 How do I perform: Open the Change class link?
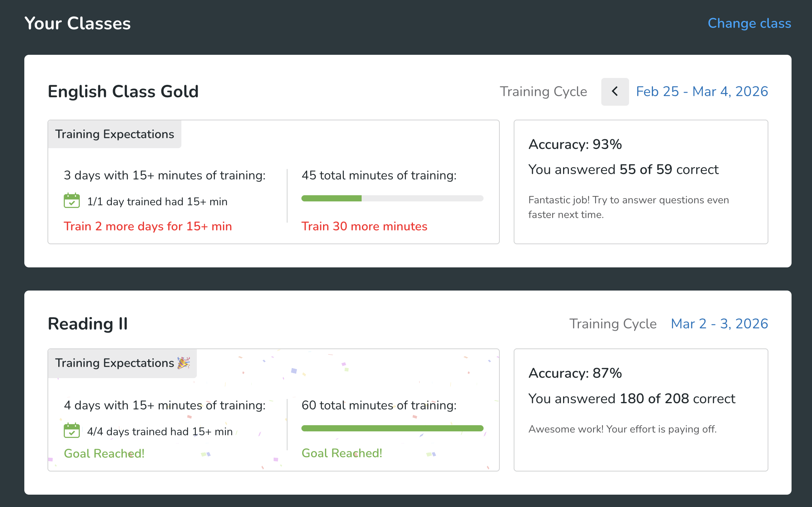click(x=749, y=23)
